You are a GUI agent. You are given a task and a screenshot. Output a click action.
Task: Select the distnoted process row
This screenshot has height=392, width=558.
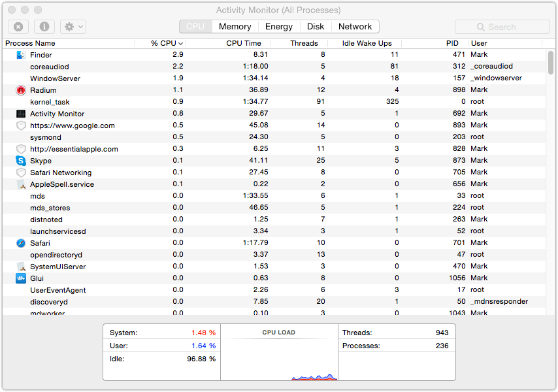(274, 219)
